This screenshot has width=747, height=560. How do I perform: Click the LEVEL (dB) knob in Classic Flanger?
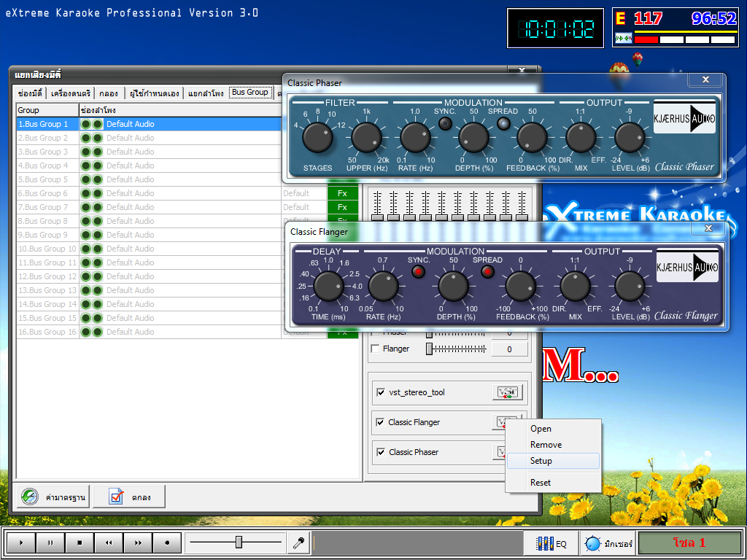pyautogui.click(x=630, y=287)
